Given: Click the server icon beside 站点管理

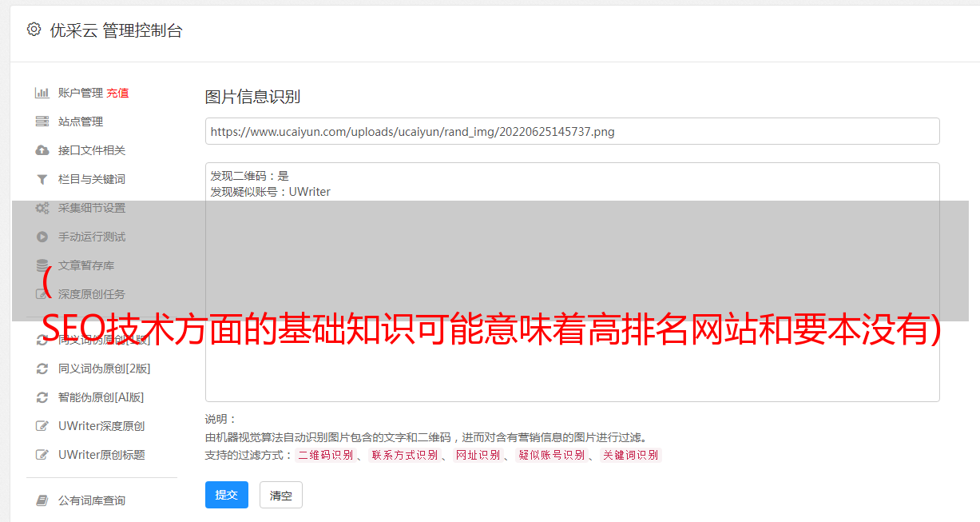Looking at the screenshot, I should point(42,122).
